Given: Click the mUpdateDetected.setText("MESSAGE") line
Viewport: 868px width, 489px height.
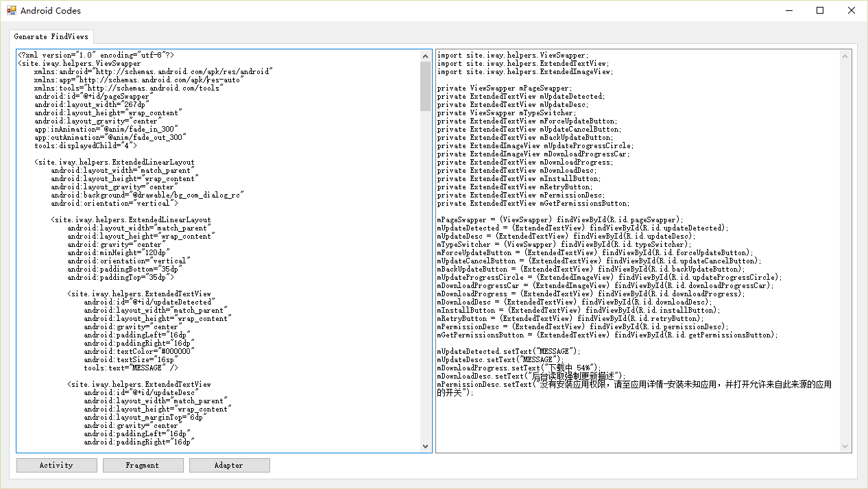Looking at the screenshot, I should [509, 351].
